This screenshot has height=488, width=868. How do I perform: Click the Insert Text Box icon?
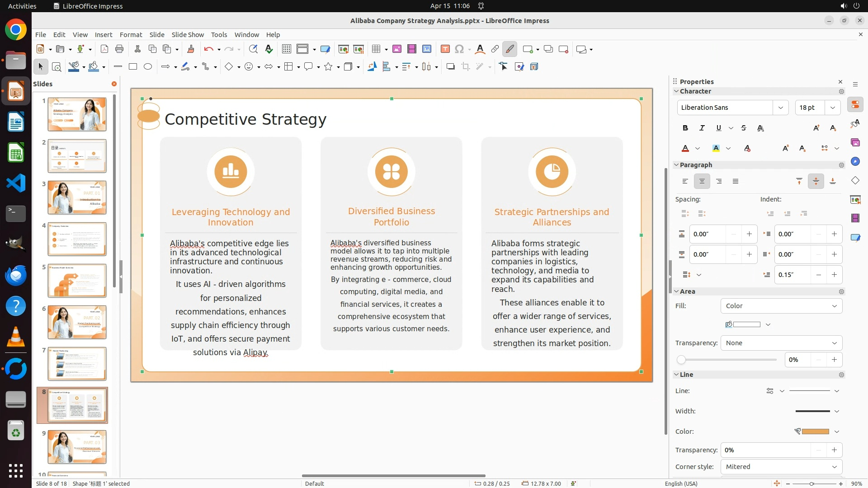(445, 49)
